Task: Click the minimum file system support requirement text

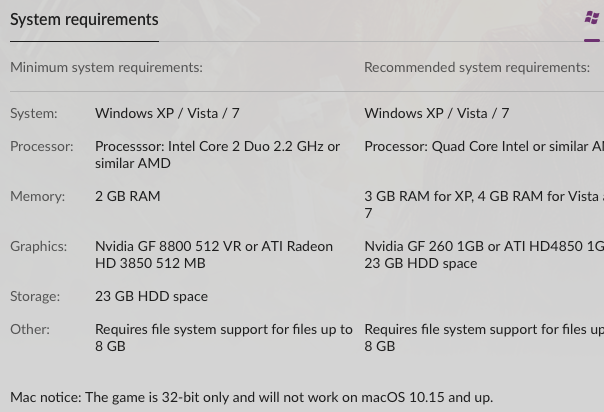Action: click(x=224, y=338)
